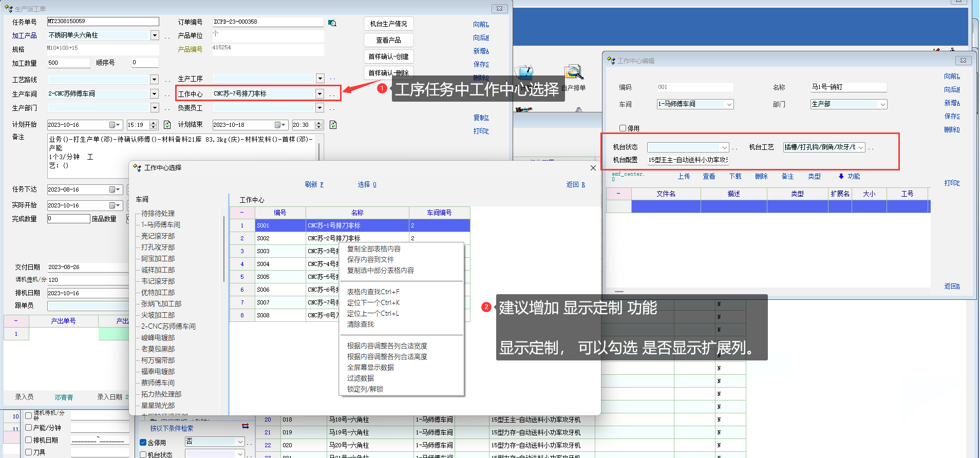Select 复制全部表格内容 in context menu
Viewport: 980px width, 458px height.
(x=373, y=249)
